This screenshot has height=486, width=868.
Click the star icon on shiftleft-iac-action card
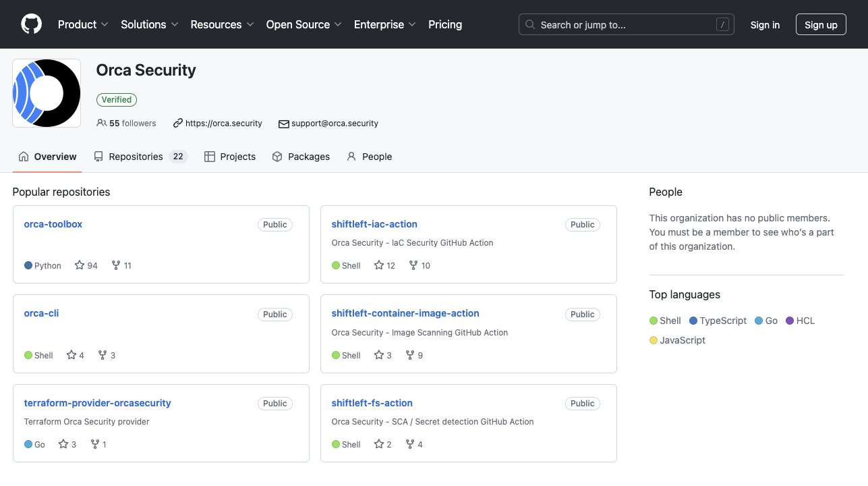pos(379,265)
